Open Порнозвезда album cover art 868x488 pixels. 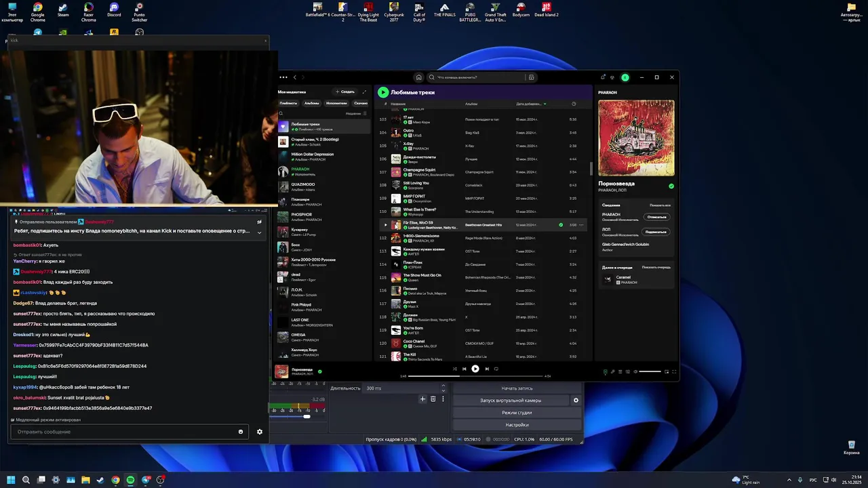click(636, 138)
